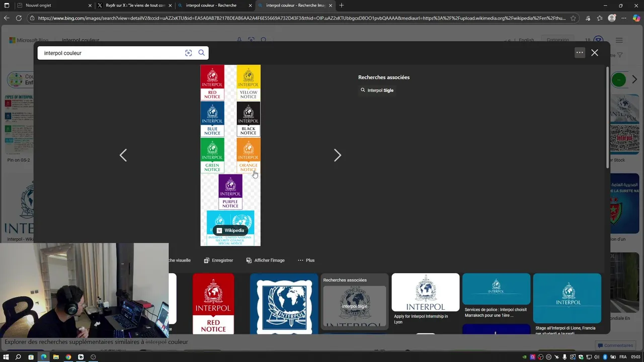This screenshot has width=644, height=362.
Task: Show the next image with right arrow
Action: tap(338, 155)
